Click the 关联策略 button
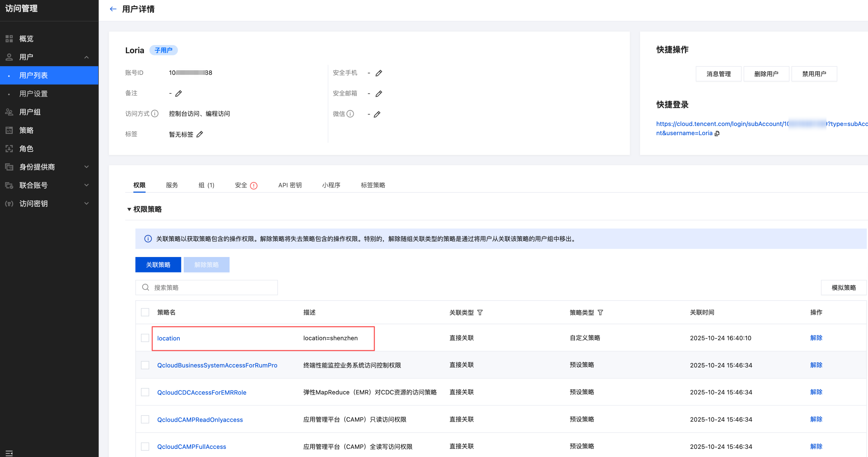Screen dimensions: 868x457 [158, 265]
